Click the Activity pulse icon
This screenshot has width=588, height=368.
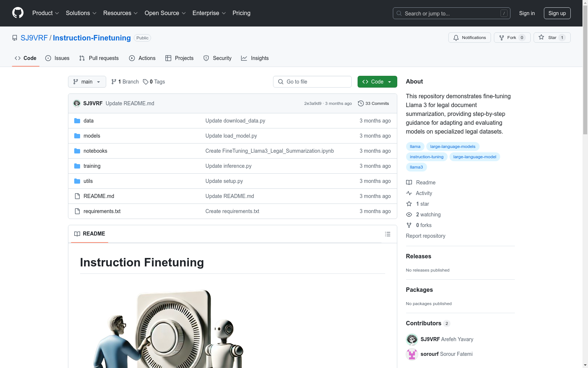[x=409, y=193]
